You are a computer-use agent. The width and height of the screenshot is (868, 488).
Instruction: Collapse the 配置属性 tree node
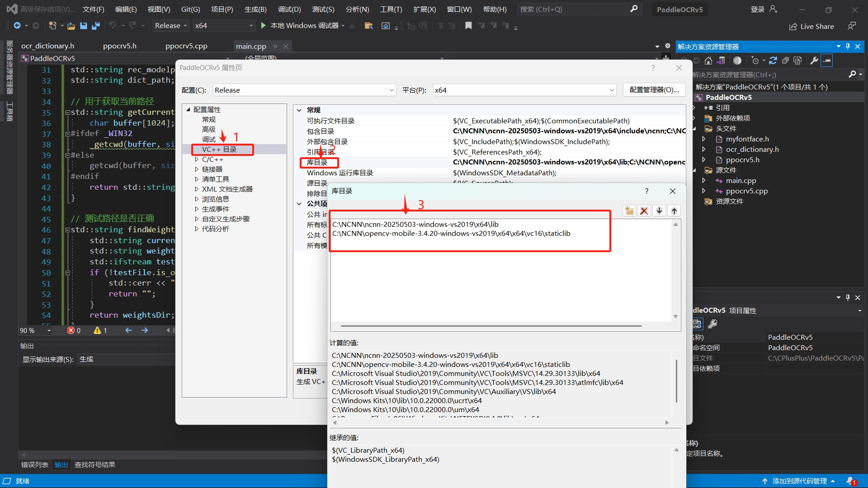(189, 109)
